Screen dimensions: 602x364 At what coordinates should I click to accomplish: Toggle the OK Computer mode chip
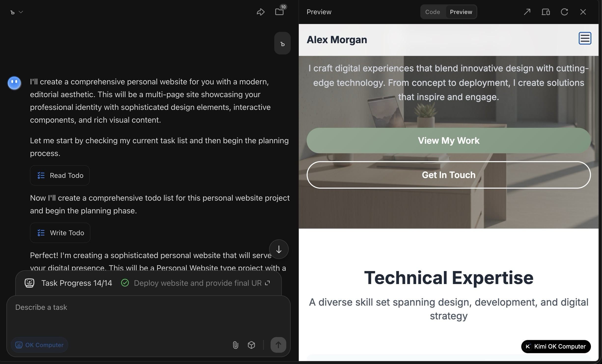(x=40, y=345)
